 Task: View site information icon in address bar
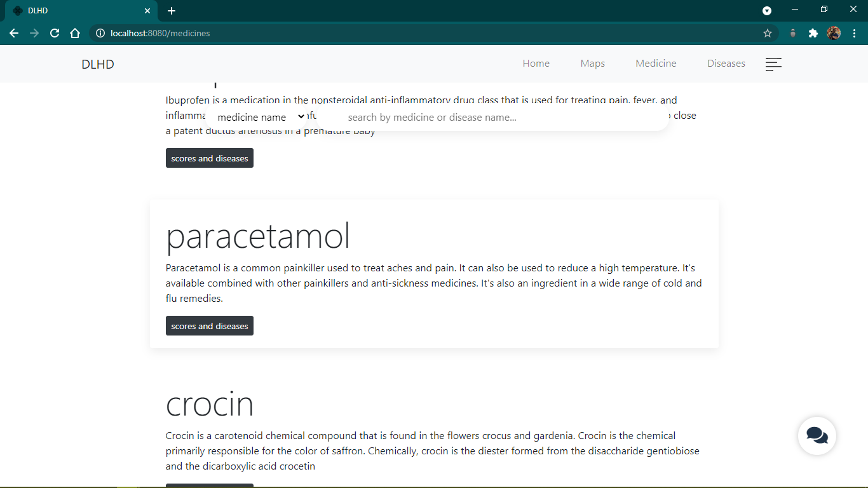pyautogui.click(x=100, y=33)
